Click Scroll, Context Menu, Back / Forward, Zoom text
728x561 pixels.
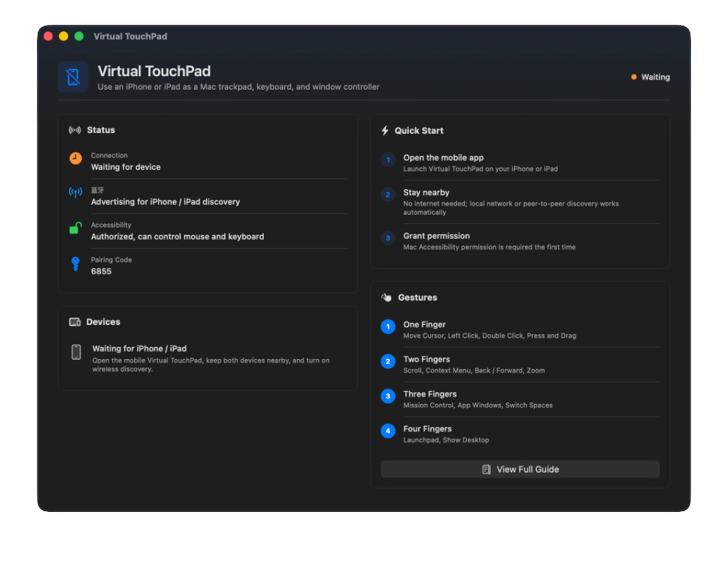tap(474, 370)
